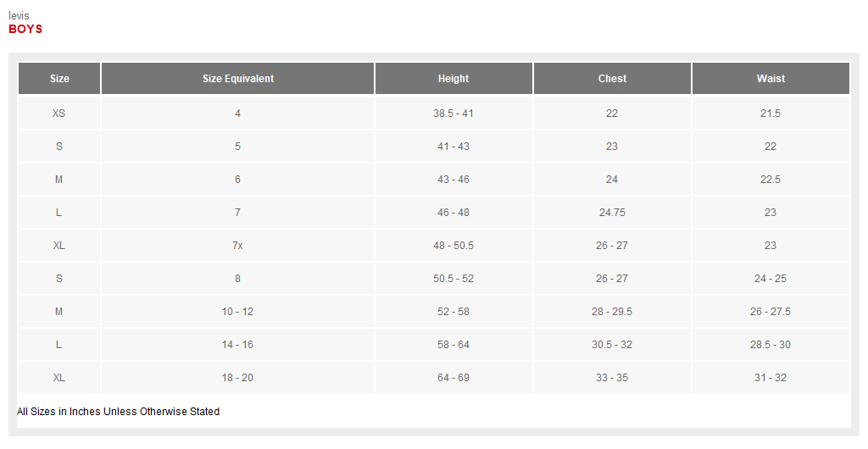This screenshot has width=868, height=449.
Task: Click the "levis" brand text
Action: tap(19, 15)
